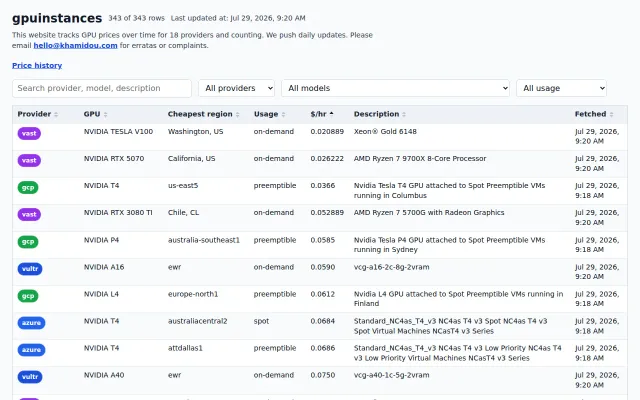Click the GPU column header
Image resolution: width=640 pixels, height=400 pixels.
(x=92, y=114)
